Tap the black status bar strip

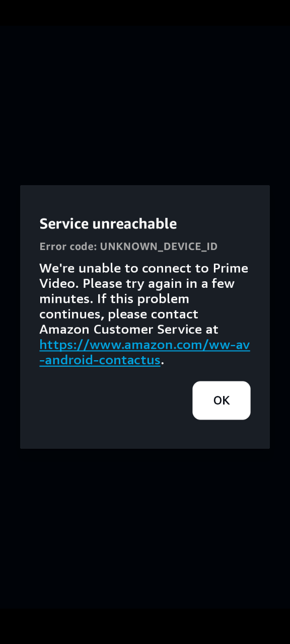point(145,13)
